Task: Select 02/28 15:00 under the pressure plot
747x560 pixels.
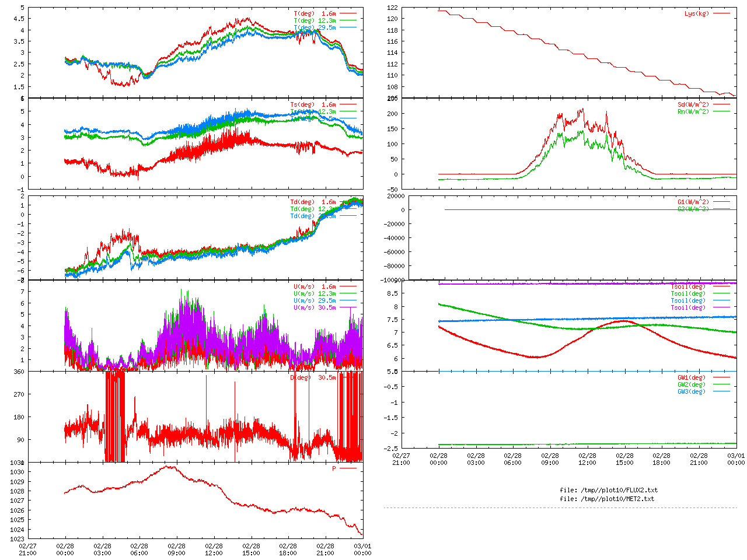Action: (x=251, y=549)
